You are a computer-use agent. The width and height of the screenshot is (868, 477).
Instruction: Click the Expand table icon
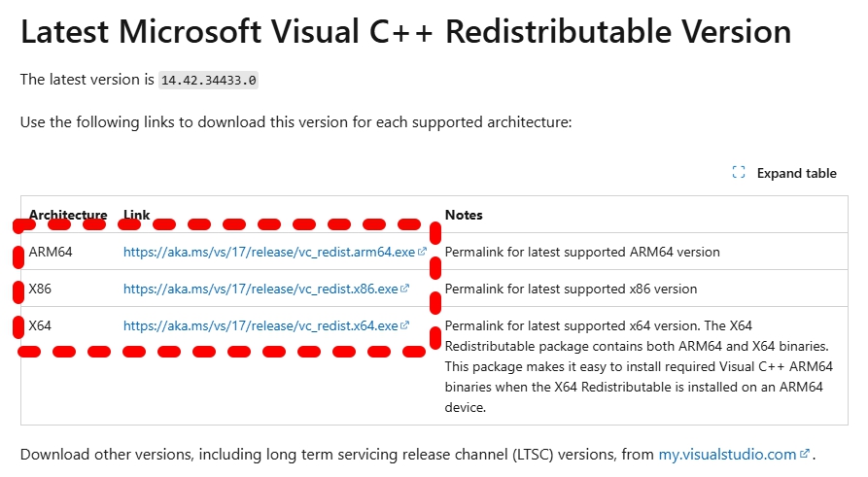739,173
